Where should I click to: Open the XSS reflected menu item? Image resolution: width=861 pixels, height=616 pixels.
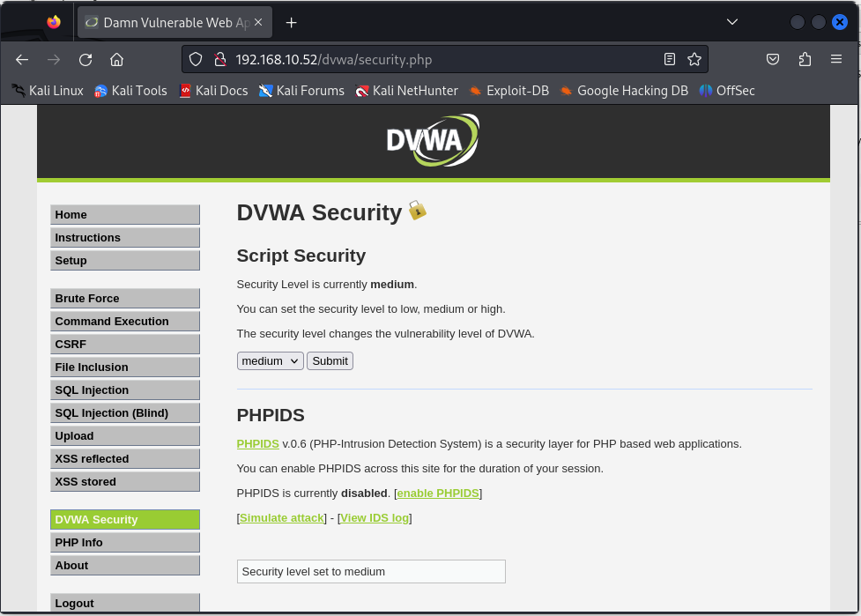(125, 459)
